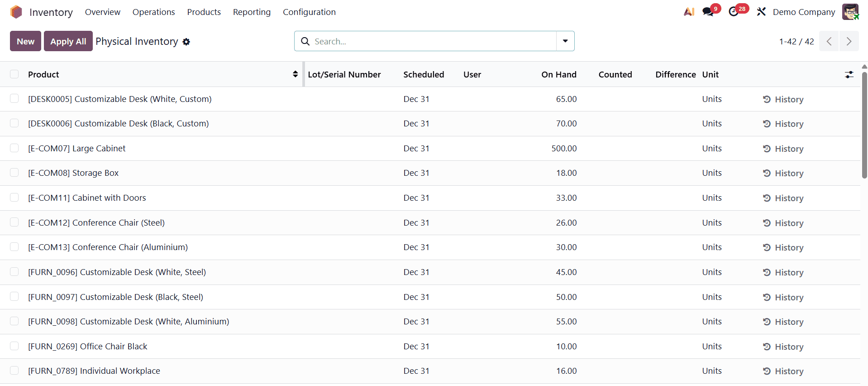
Task: Open the Operations menu
Action: point(153,12)
